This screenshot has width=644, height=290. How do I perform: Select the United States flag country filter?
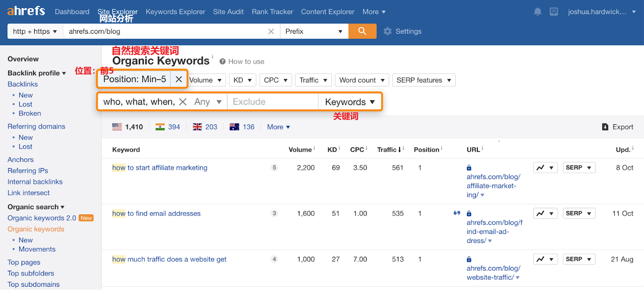tap(117, 127)
